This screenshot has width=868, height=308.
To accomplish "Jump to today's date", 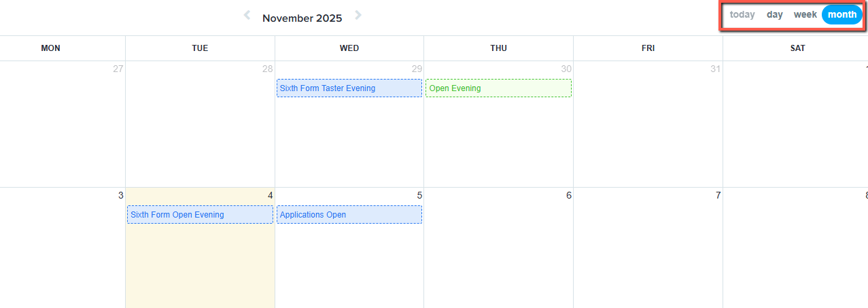I will (x=742, y=14).
